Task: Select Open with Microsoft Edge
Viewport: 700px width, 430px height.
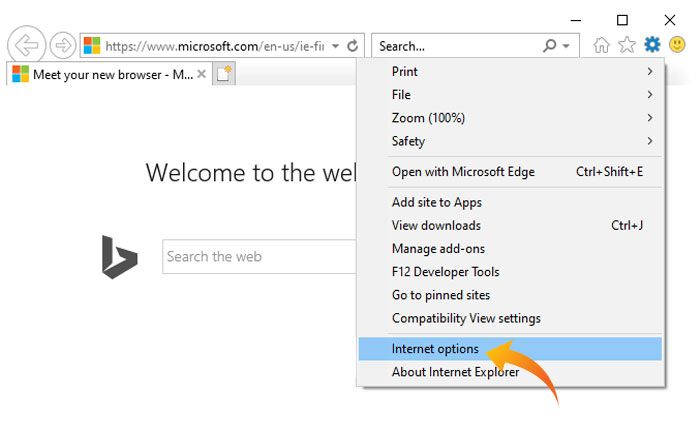Action: point(463,171)
